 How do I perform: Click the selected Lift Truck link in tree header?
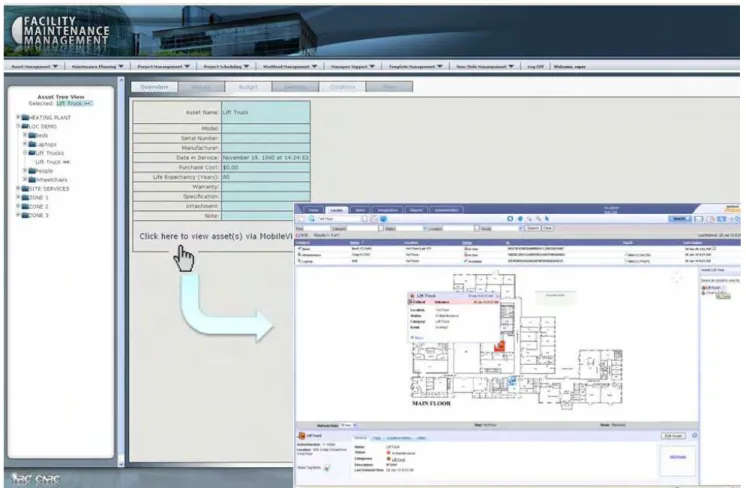click(x=74, y=103)
